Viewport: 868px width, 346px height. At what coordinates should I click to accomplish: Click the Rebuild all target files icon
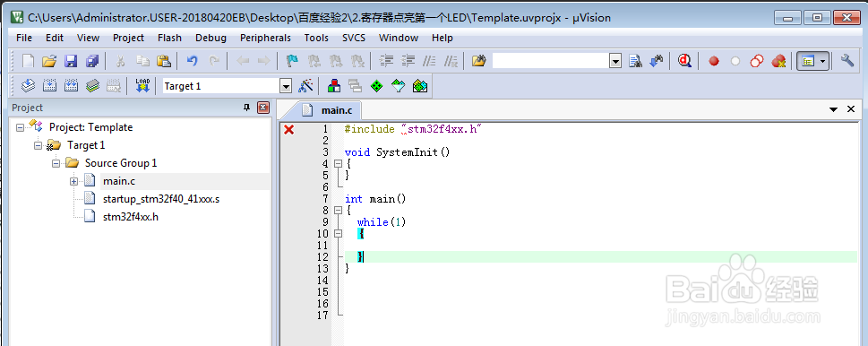71,86
